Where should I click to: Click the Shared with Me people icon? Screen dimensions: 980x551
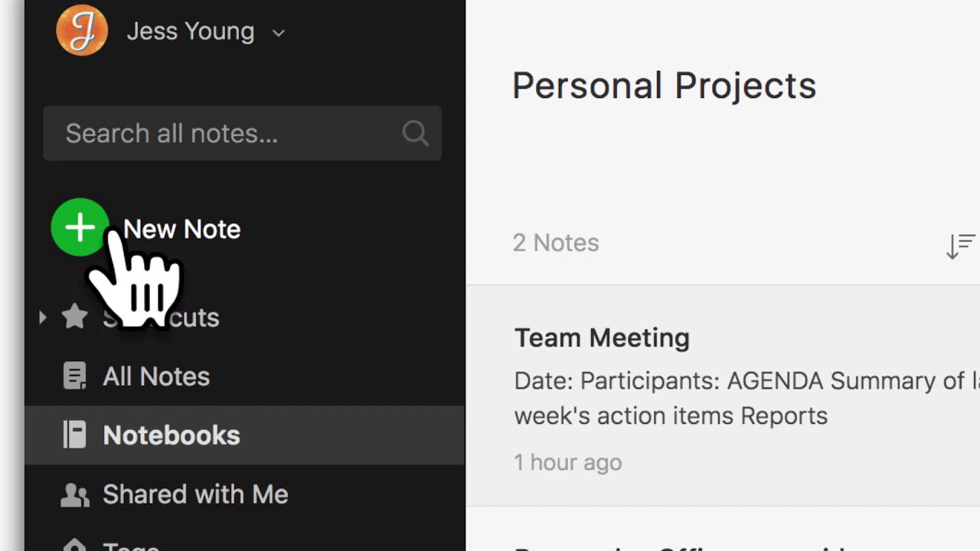[74, 494]
